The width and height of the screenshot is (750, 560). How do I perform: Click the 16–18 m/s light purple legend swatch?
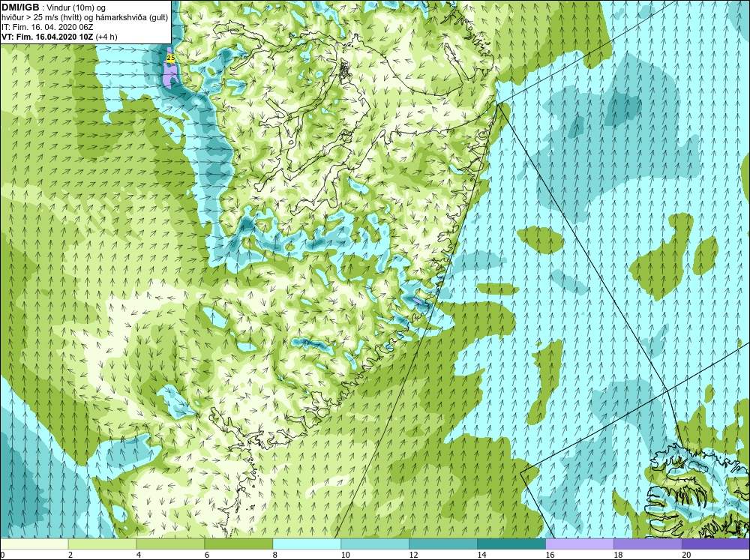pos(580,544)
